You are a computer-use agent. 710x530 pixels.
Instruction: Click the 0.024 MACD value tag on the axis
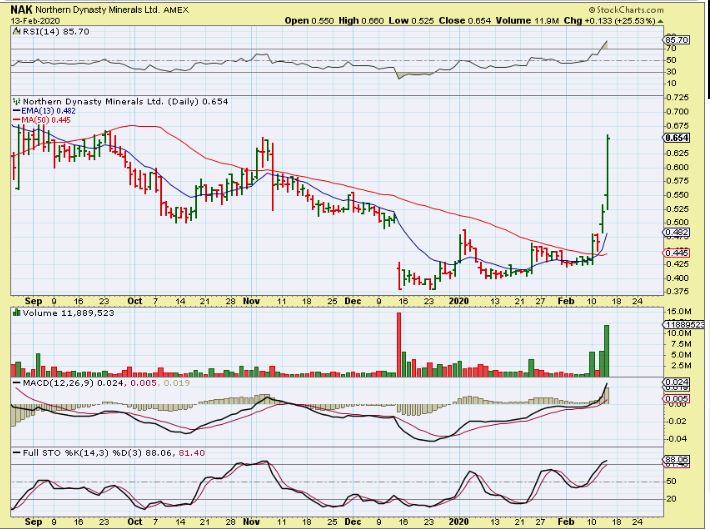(677, 382)
